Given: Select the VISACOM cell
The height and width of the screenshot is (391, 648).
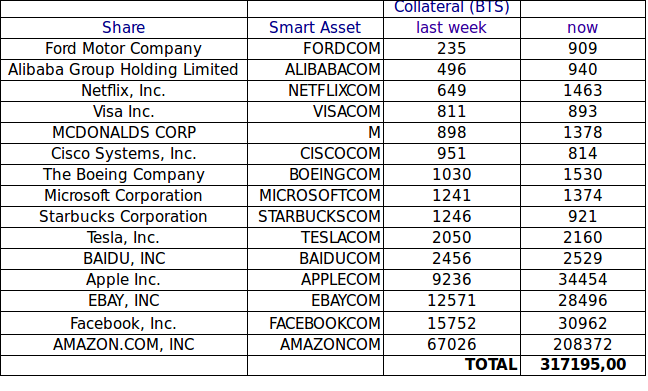Looking at the screenshot, I should [x=315, y=112].
